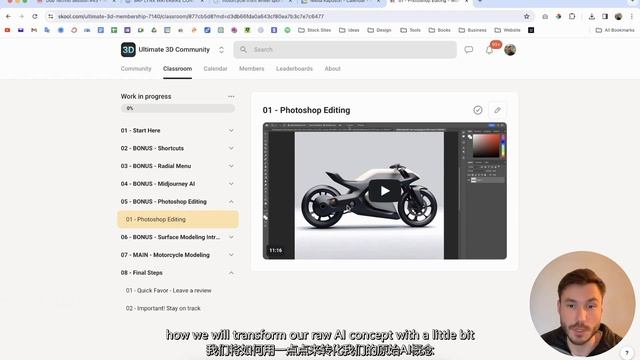Click the 0% course progress bar

pyautogui.click(x=178, y=108)
